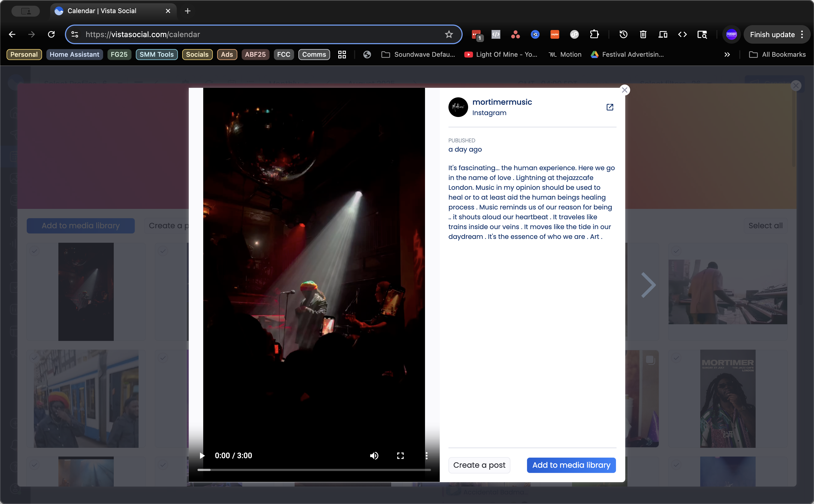Screen dimensions: 814x504
Task: Open the Chrome menu via the Finish update dots
Action: click(802, 34)
